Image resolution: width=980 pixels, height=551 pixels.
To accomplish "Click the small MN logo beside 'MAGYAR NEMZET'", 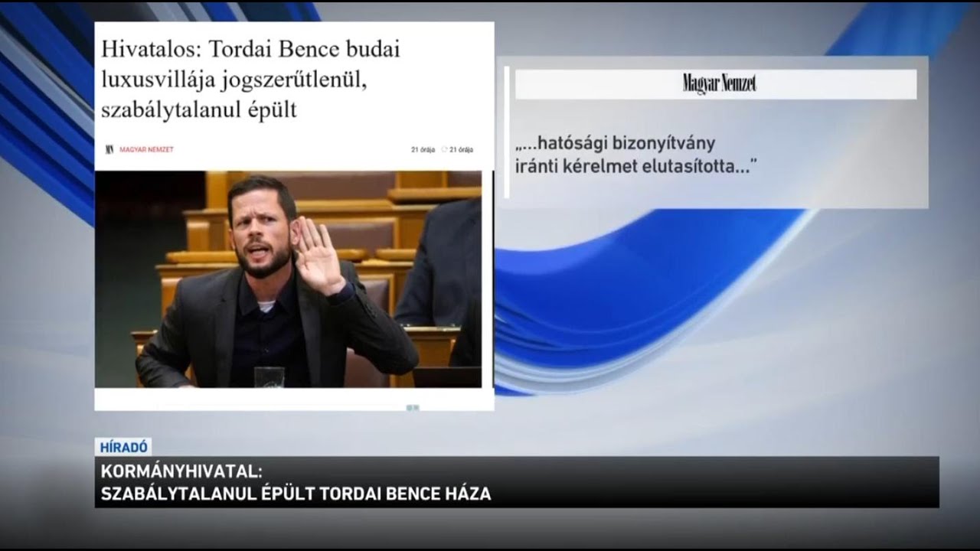I will pos(109,149).
